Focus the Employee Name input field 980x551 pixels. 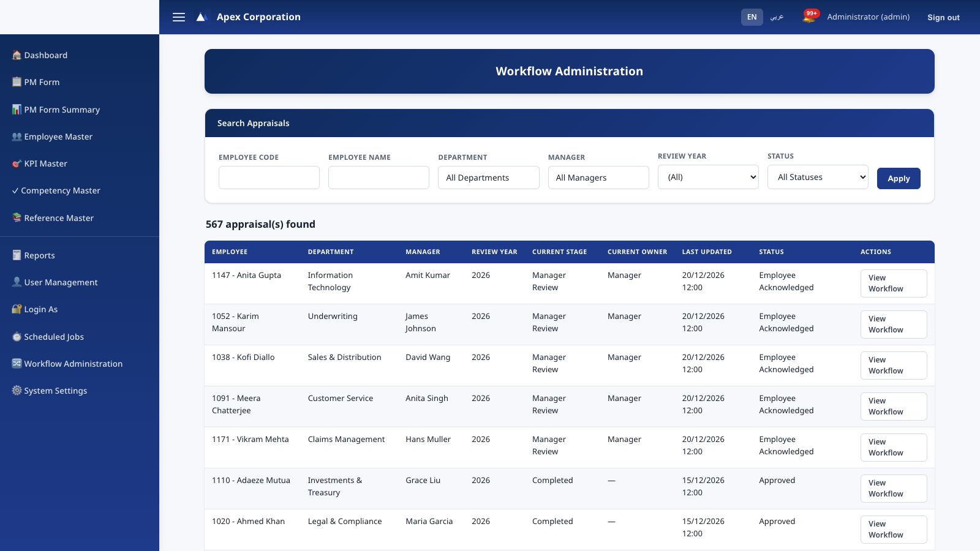(x=379, y=178)
